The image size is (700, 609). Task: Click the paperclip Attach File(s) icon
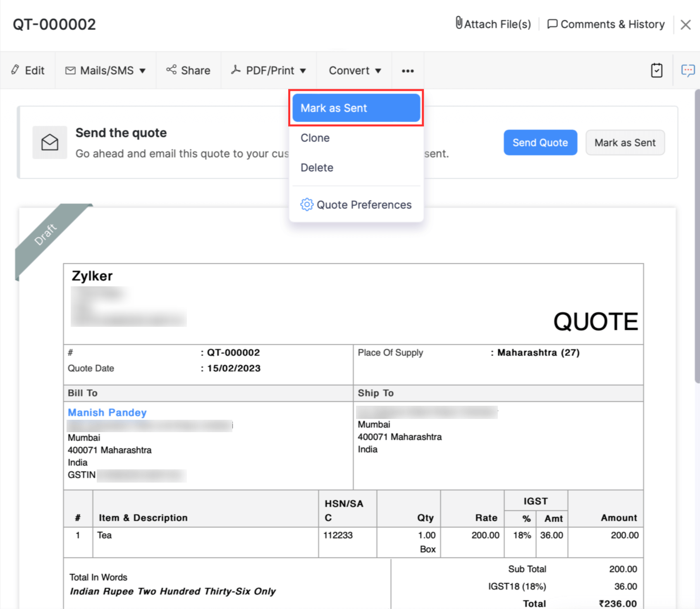[459, 23]
